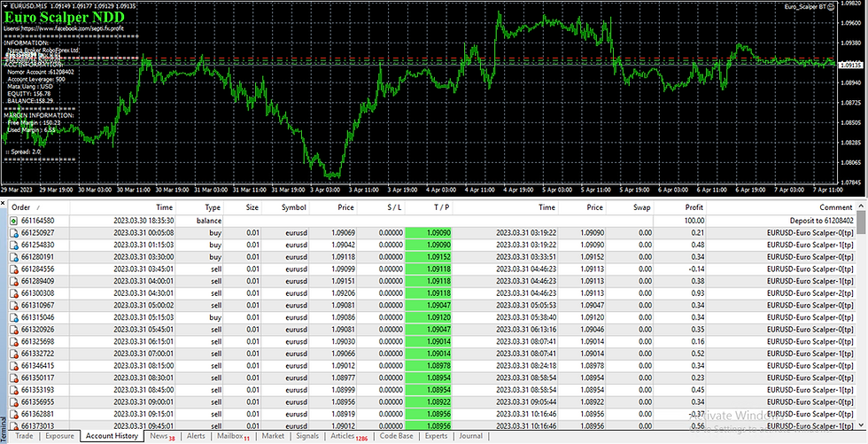Sort by the Size column header

coord(242,207)
